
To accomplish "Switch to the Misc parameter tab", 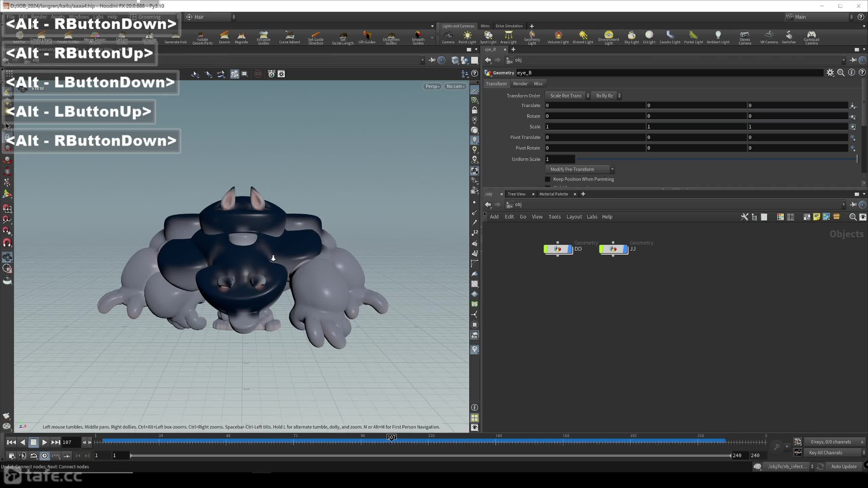I will coord(538,84).
